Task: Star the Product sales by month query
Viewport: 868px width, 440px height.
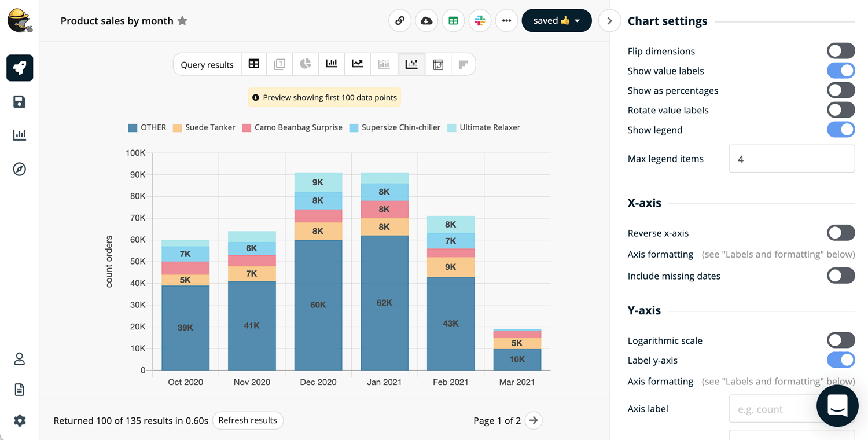Action: (x=182, y=21)
